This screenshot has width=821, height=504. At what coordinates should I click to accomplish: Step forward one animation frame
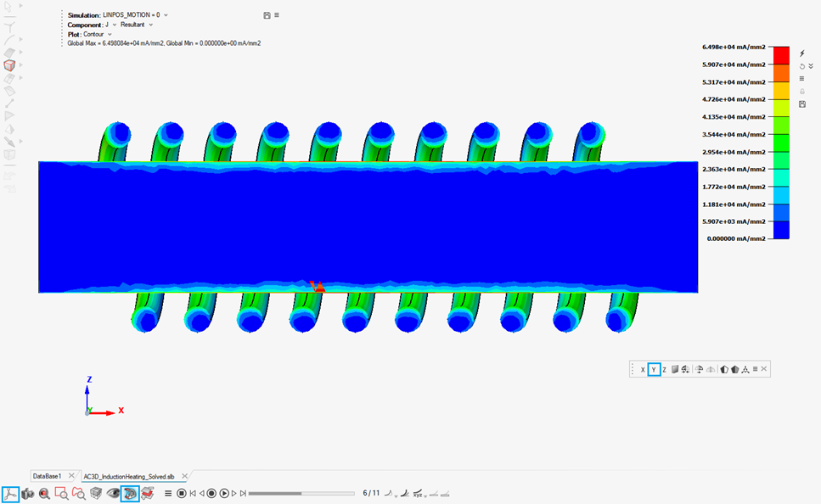234,494
